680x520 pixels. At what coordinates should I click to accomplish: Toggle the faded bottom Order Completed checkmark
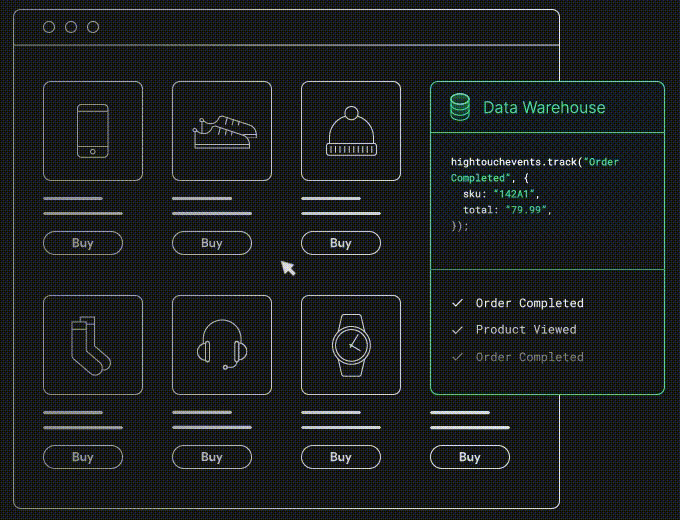(x=458, y=357)
